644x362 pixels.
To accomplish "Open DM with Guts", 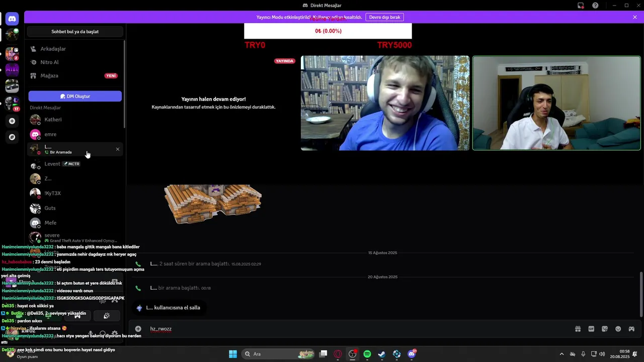I will (x=75, y=208).
